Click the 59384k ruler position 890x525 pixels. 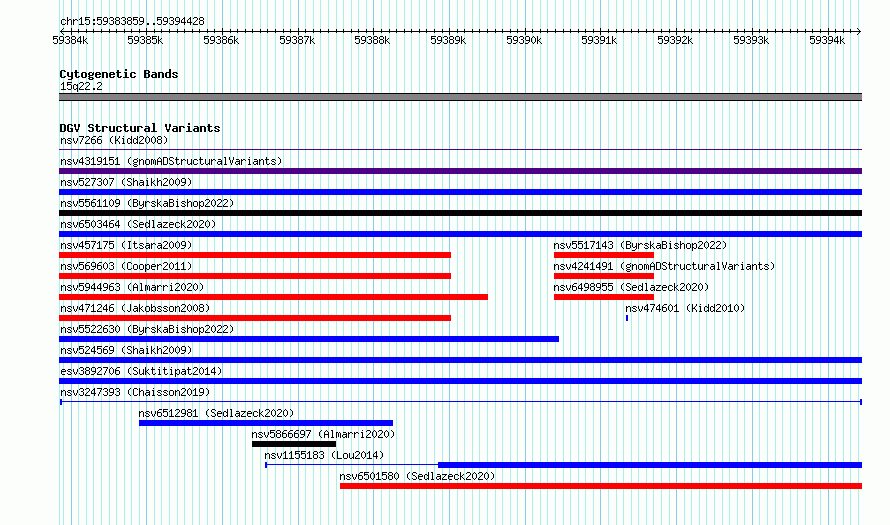pos(70,40)
